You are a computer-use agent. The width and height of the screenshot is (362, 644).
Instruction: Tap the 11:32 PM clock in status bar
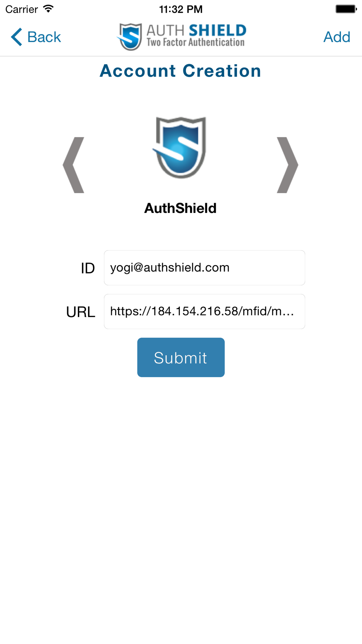tap(181, 9)
